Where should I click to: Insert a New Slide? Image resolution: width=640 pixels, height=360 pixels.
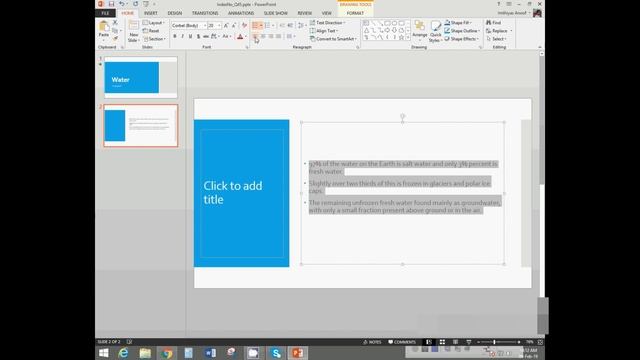[133, 31]
